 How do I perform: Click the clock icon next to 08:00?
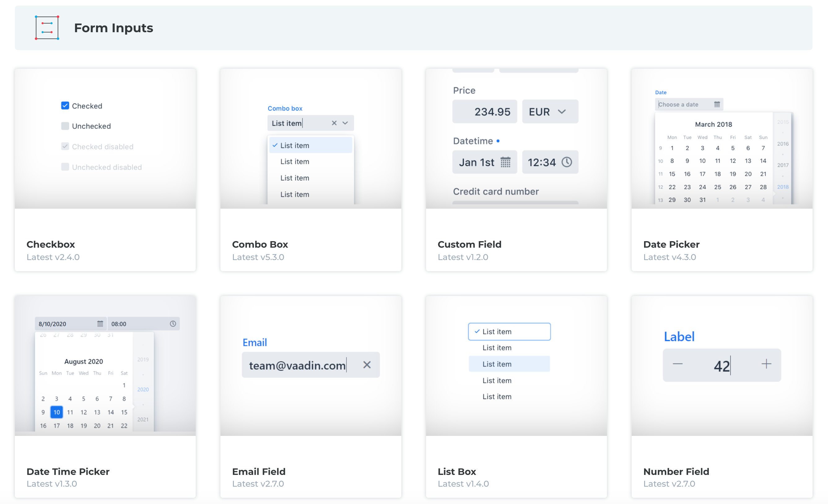pyautogui.click(x=173, y=324)
